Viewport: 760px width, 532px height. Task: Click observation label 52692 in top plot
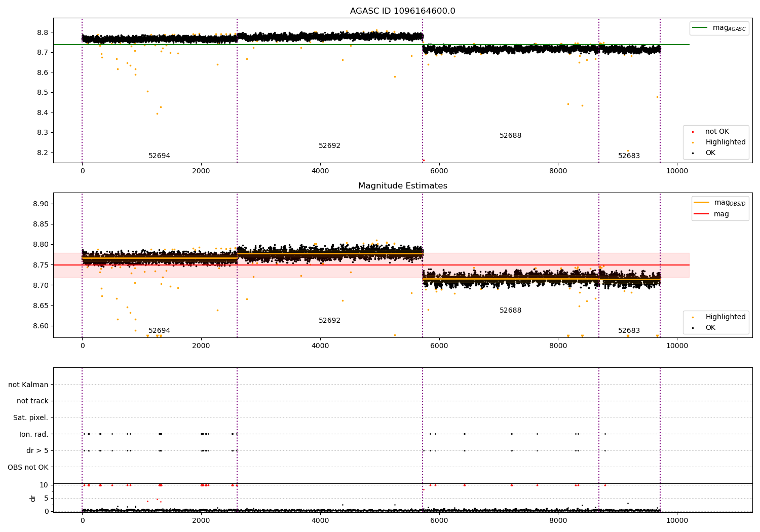tap(329, 146)
